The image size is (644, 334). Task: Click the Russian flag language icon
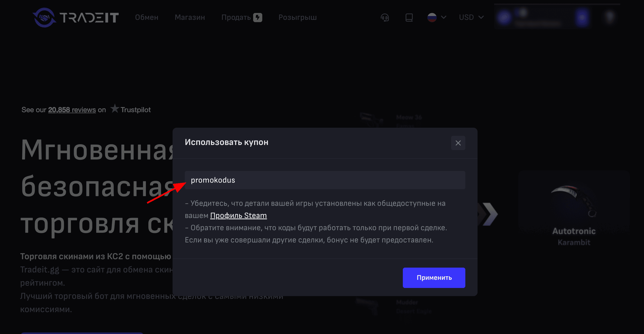pyautogui.click(x=432, y=17)
